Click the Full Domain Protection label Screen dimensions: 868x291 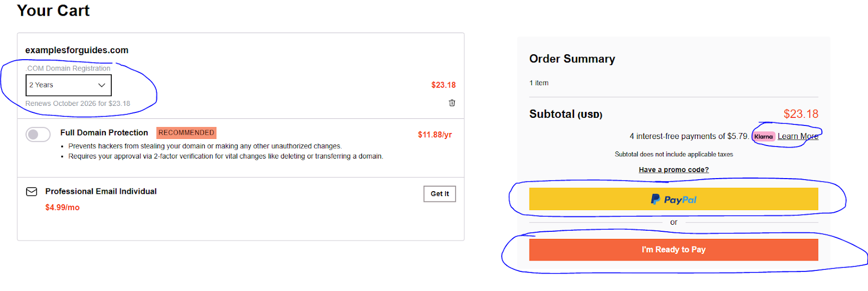tap(104, 132)
